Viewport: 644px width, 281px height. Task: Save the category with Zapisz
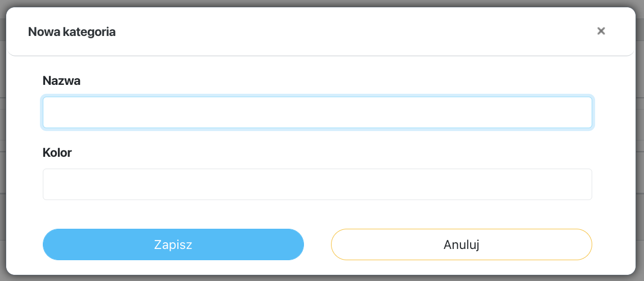(173, 244)
